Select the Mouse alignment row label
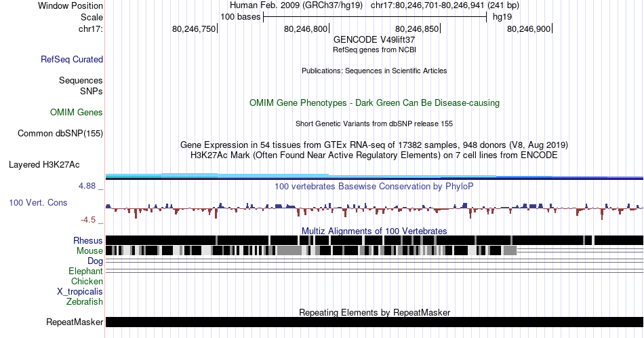Screen dimensions: 644x338 [x=89, y=250]
